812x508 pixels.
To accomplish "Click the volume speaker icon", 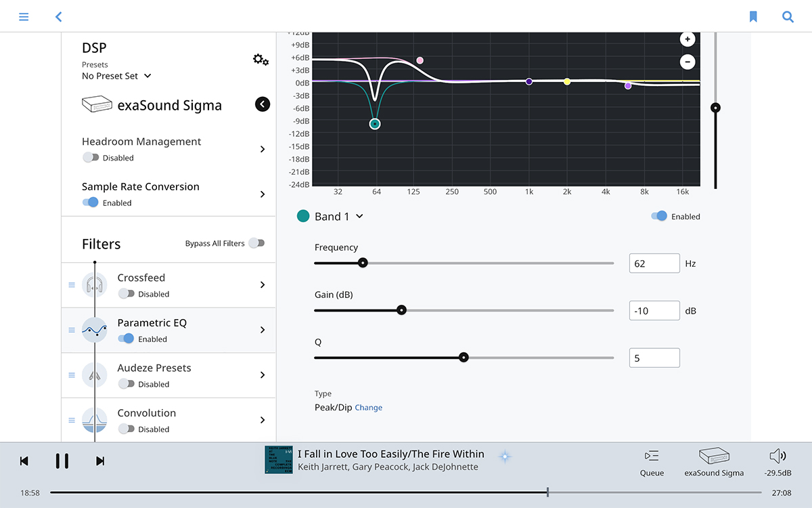I will (777, 456).
